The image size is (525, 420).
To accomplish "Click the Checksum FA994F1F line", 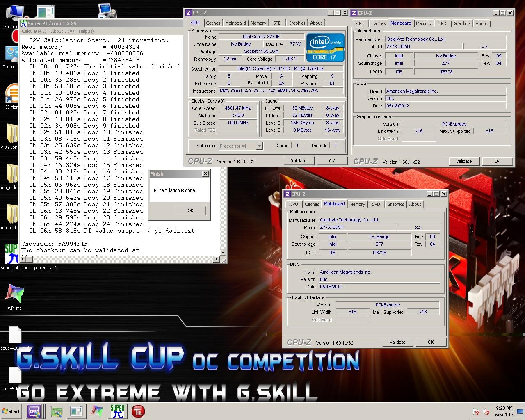I will [x=55, y=244].
